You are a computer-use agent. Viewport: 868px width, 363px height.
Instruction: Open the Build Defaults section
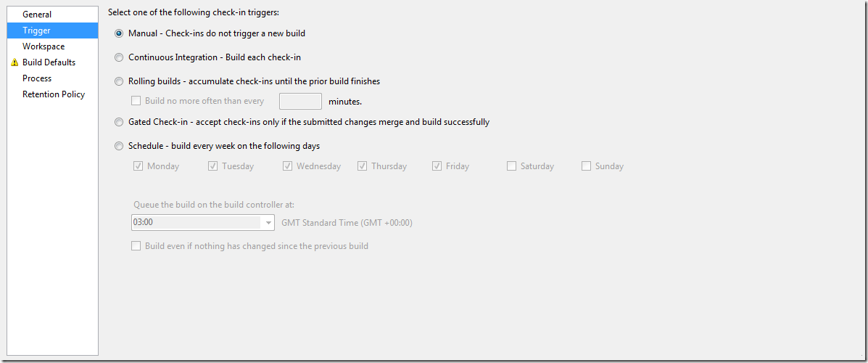(x=49, y=62)
